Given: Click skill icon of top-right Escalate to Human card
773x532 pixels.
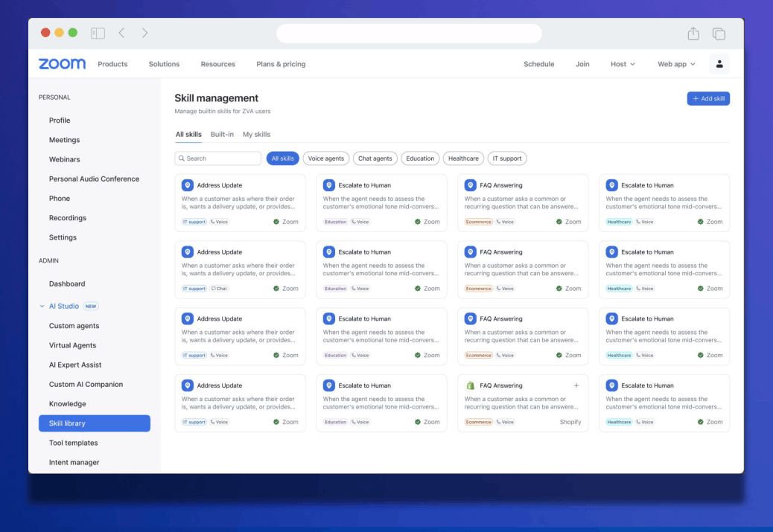Looking at the screenshot, I should tap(612, 185).
